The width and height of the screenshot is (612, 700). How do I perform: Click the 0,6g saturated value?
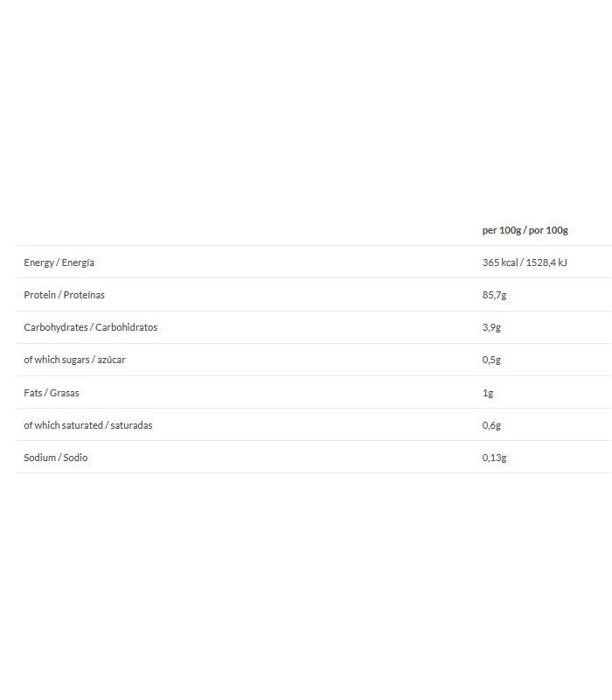point(491,425)
